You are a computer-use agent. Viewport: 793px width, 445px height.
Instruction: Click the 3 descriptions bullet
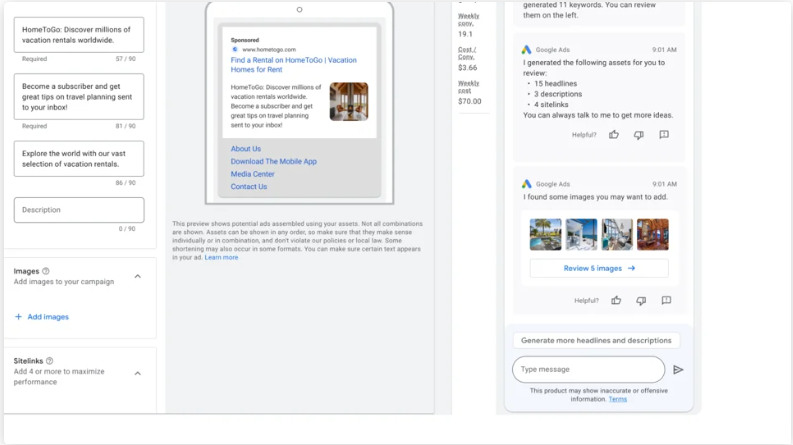point(558,94)
